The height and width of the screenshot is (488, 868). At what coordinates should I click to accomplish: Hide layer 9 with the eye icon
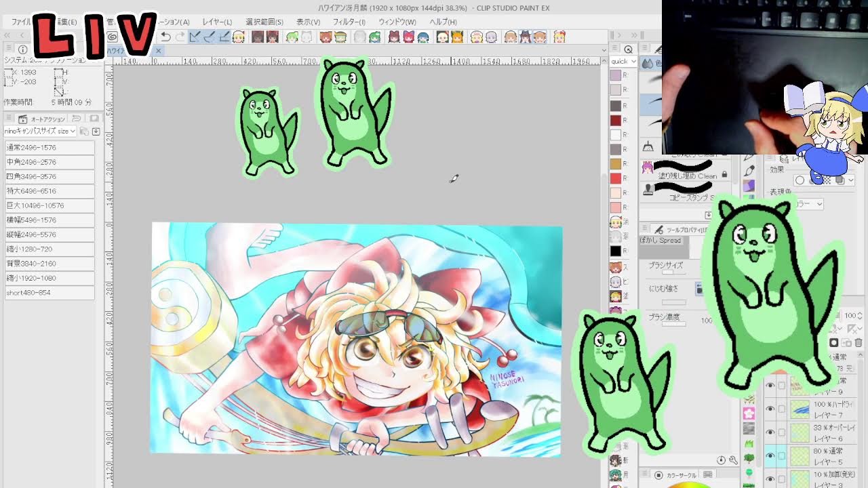[770, 386]
